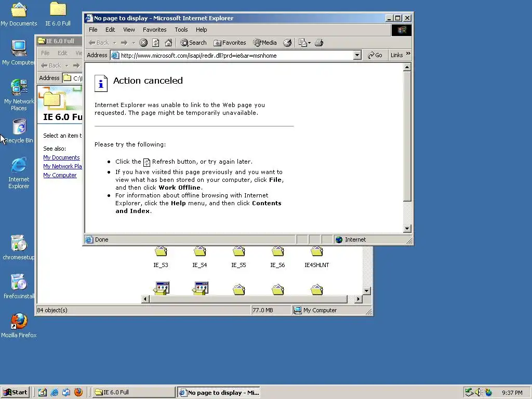
Task: Expand the Mail button dropdown arrow
Action: pos(309,43)
